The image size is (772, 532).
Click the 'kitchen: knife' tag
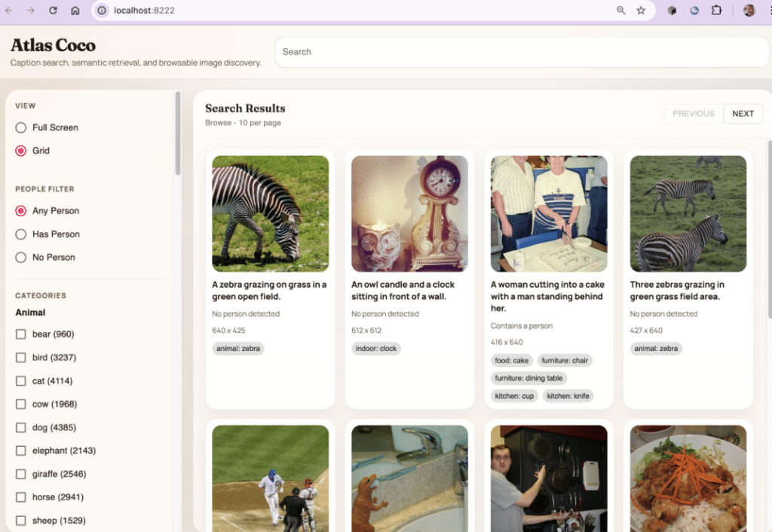568,396
